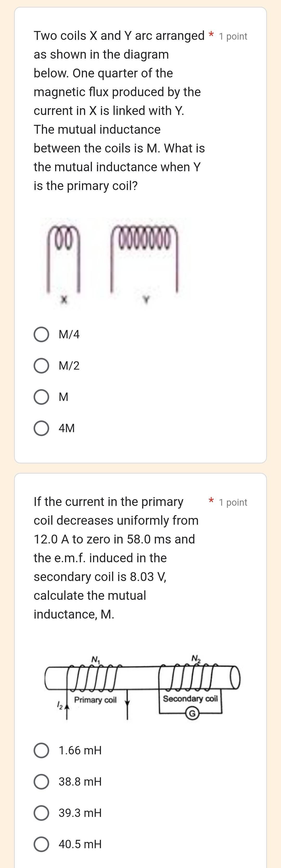
Task: Click the 1 point label on first question
Action: [x=233, y=36]
